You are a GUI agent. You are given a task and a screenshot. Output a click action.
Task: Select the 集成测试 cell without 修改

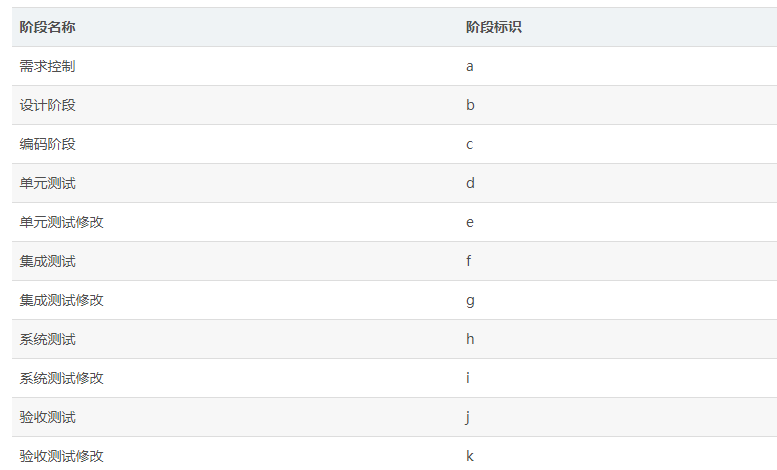pos(47,261)
